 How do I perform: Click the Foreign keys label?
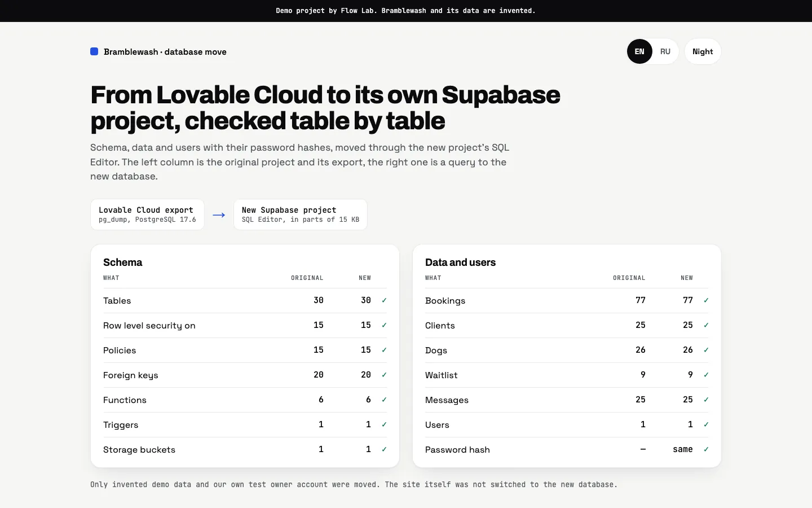130,375
